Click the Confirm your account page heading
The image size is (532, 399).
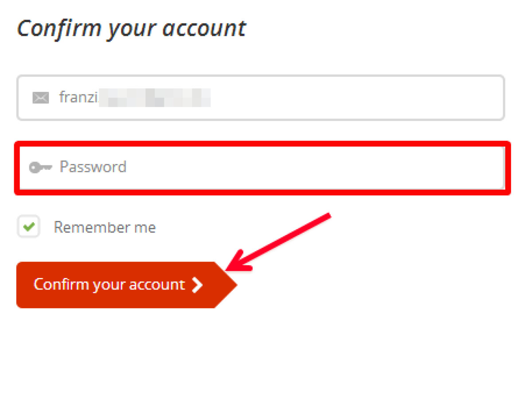(131, 29)
